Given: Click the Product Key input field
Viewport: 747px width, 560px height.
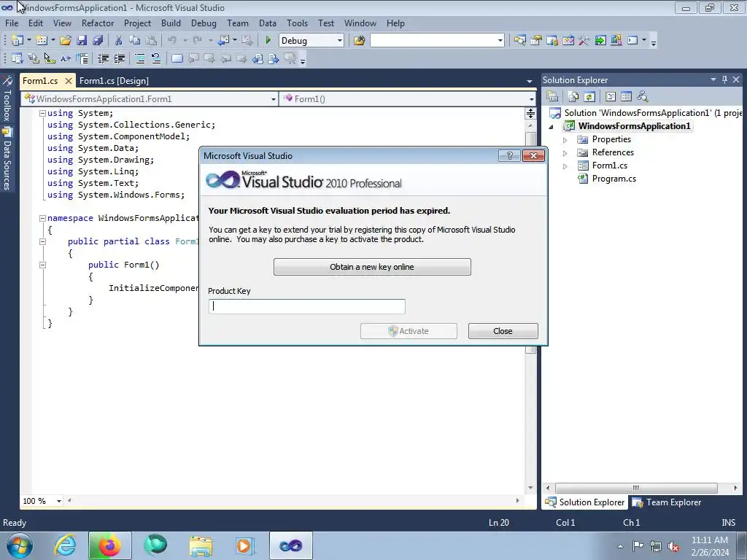Looking at the screenshot, I should pos(307,307).
